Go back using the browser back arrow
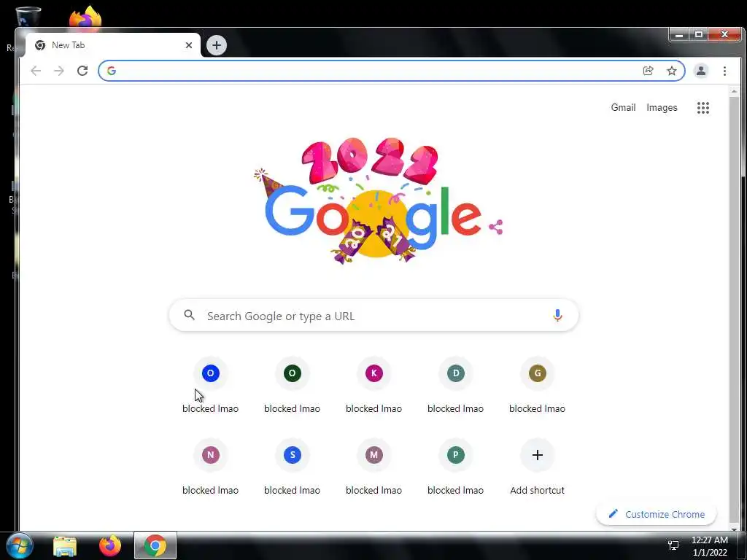 [36, 71]
